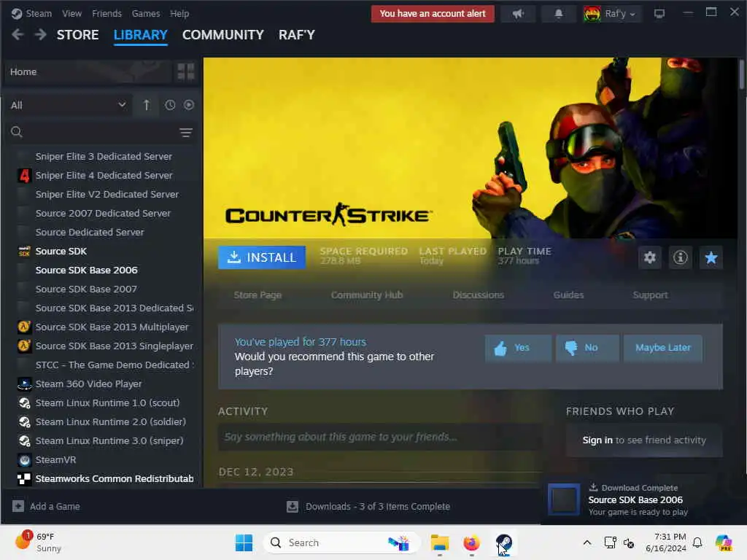Open the Community Hub link
The width and height of the screenshot is (747, 560).
367,295
